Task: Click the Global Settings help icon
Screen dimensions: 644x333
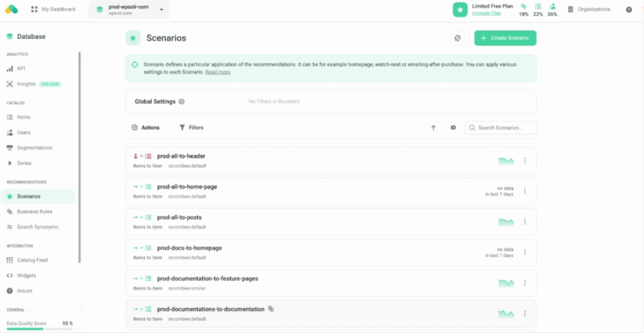Action: tap(182, 102)
